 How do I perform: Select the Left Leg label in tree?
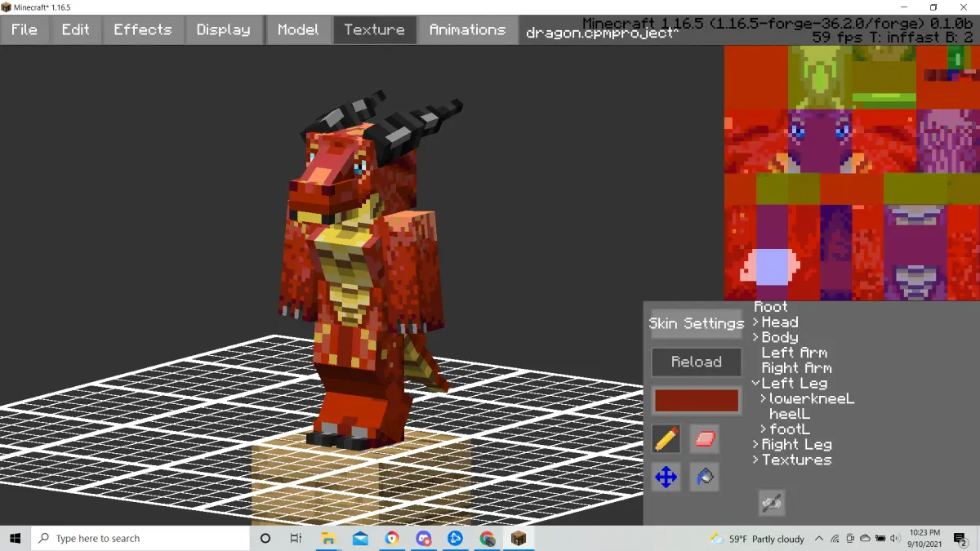(795, 384)
